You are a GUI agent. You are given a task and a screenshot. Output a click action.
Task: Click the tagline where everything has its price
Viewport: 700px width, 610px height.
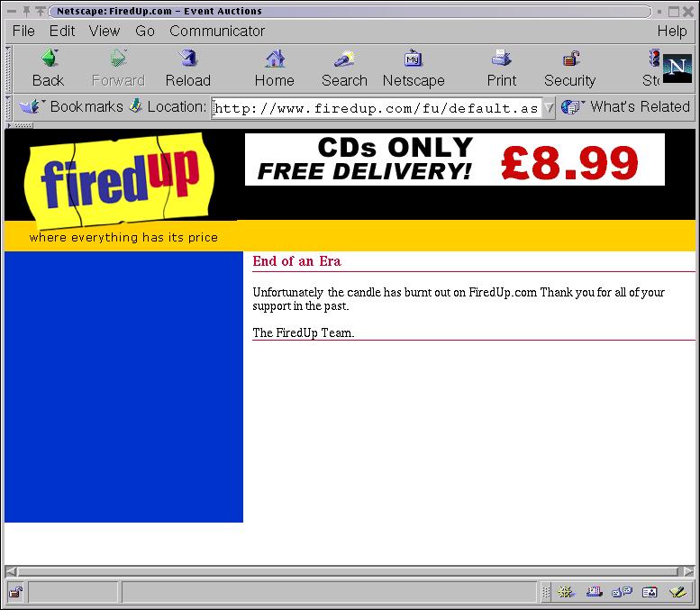click(x=123, y=237)
